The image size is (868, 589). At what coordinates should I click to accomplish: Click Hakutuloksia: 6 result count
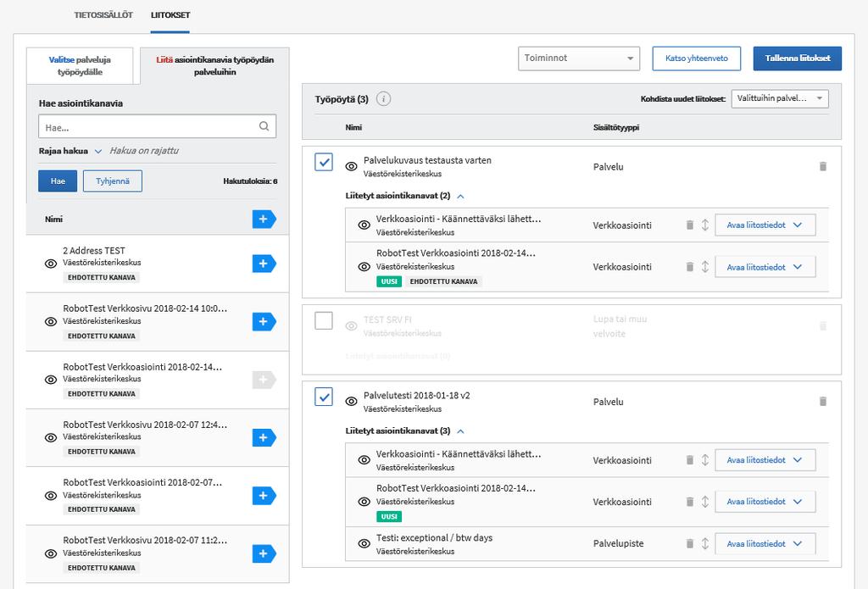coord(250,181)
